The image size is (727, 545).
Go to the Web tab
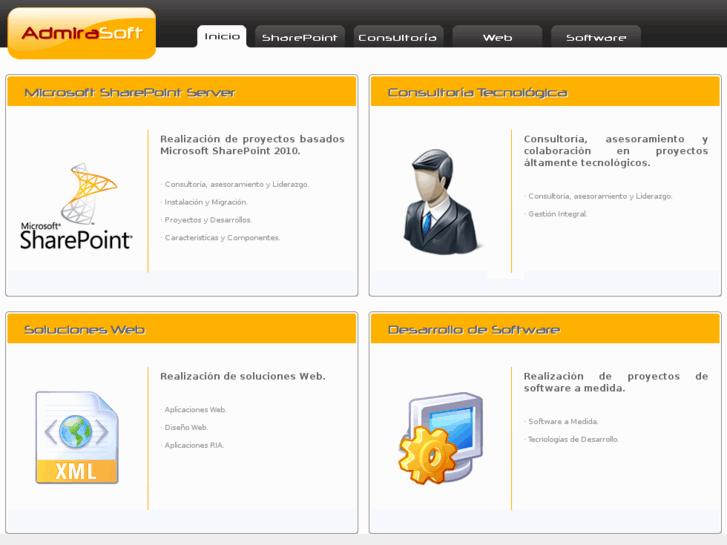497,37
